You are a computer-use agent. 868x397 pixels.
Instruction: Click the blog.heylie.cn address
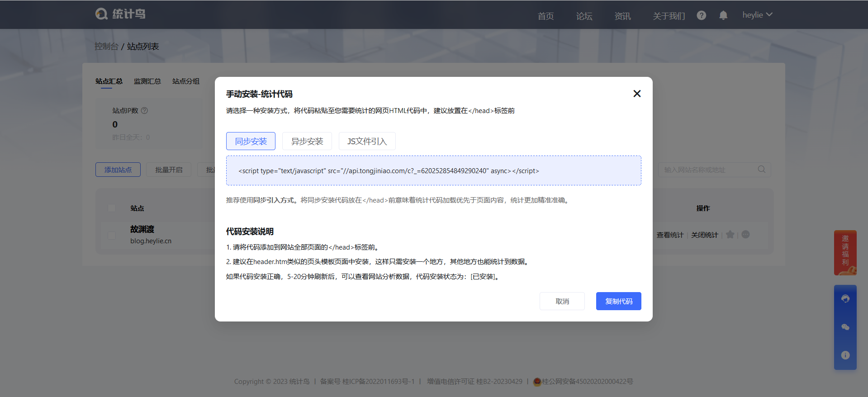pyautogui.click(x=151, y=241)
